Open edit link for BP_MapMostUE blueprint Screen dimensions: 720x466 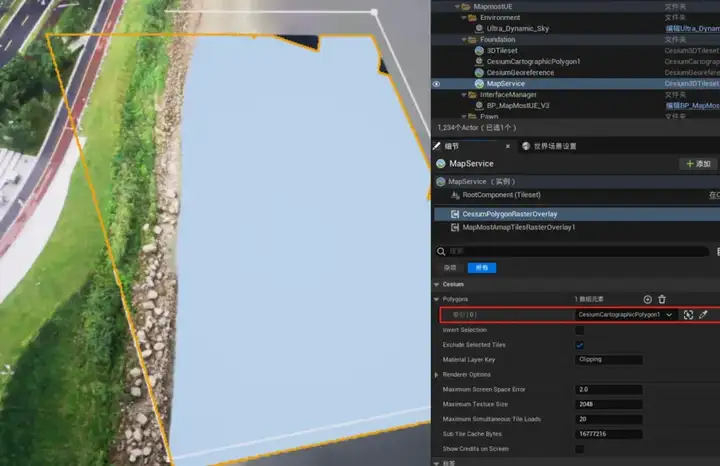point(692,106)
